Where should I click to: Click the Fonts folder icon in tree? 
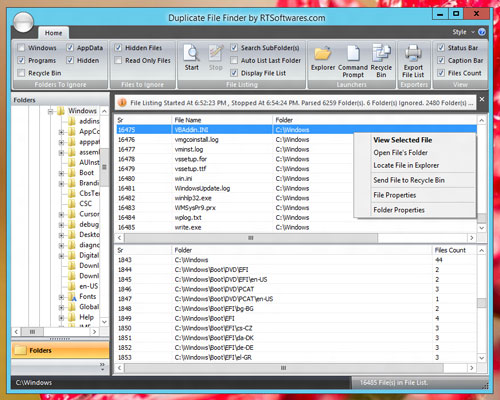pos(72,296)
